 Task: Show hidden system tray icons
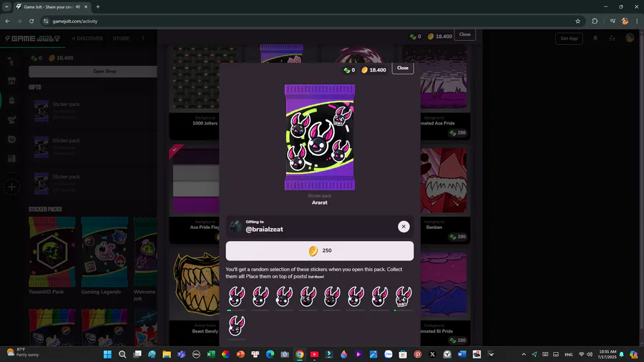coord(524,354)
